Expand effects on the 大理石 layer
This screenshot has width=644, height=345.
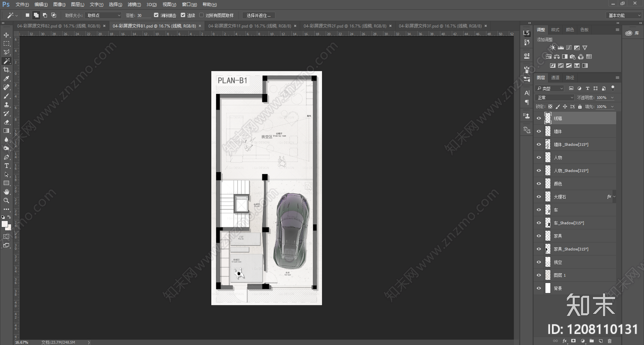[x=614, y=197]
